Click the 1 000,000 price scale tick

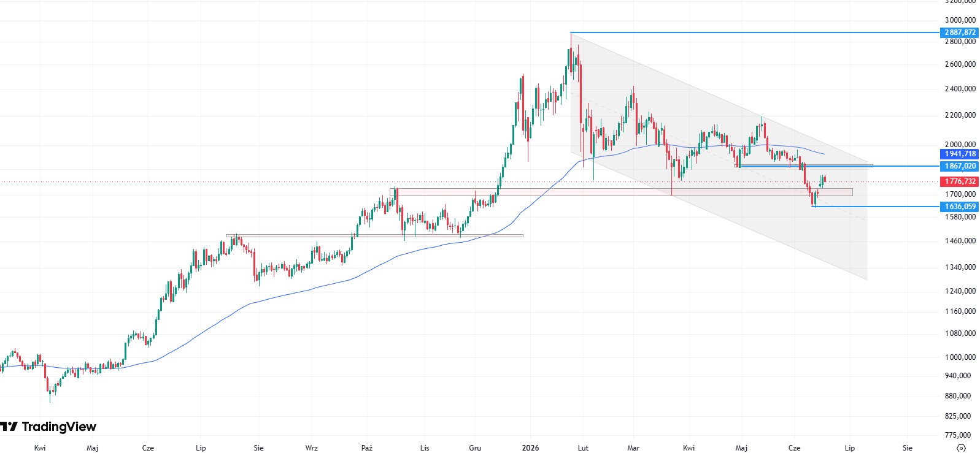960,357
